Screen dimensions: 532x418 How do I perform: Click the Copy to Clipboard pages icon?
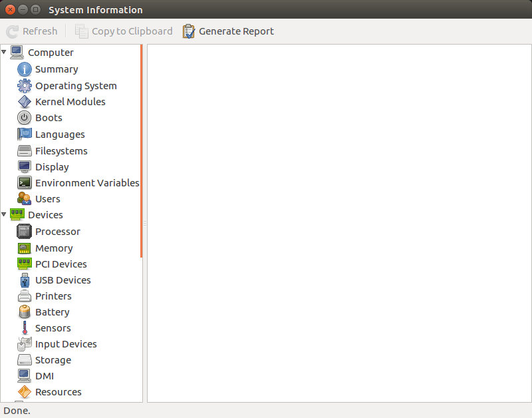81,31
